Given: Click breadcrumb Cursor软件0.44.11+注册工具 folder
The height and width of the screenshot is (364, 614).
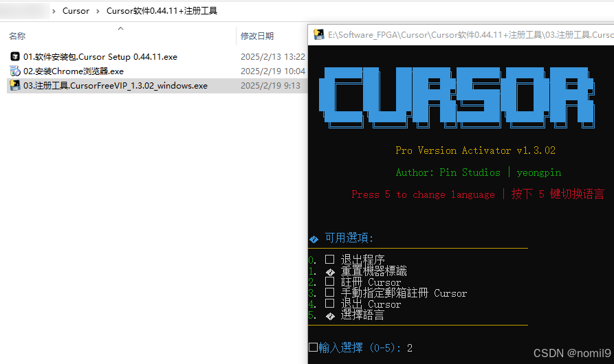Looking at the screenshot, I should [x=162, y=11].
